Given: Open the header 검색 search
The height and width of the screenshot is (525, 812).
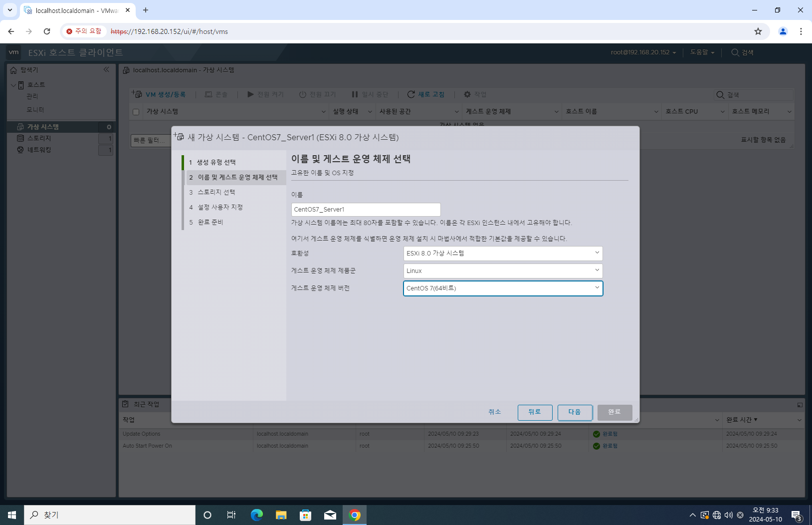Looking at the screenshot, I should pos(742,52).
